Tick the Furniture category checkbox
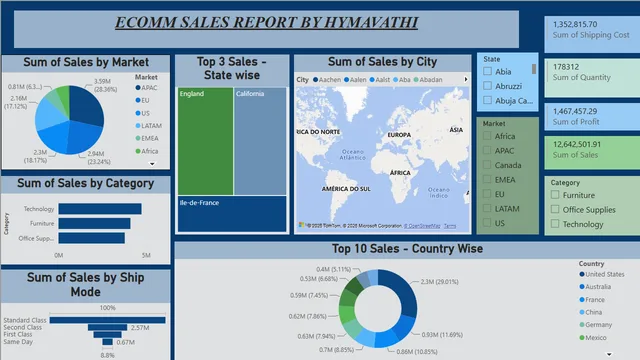The width and height of the screenshot is (640, 360). (x=555, y=195)
